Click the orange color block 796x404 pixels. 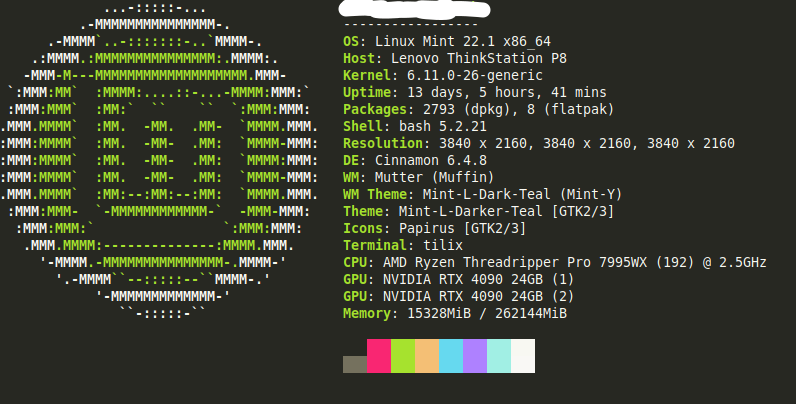pos(427,356)
